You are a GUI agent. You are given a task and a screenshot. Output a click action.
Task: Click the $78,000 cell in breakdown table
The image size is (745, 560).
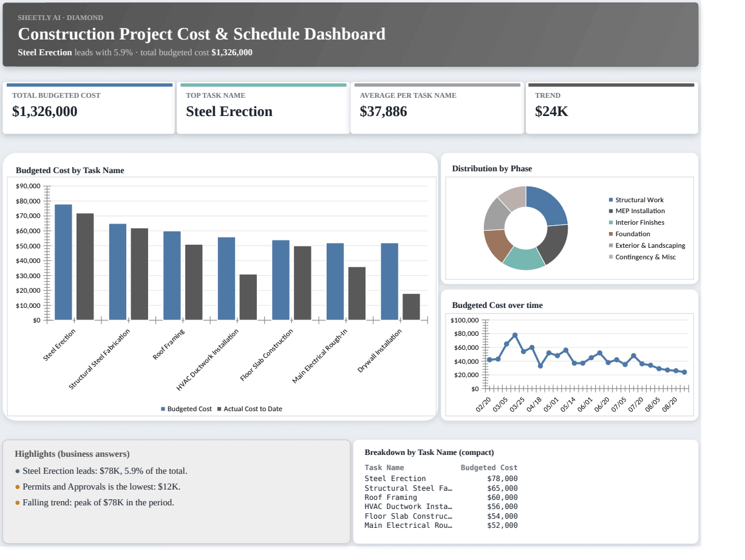503,479
